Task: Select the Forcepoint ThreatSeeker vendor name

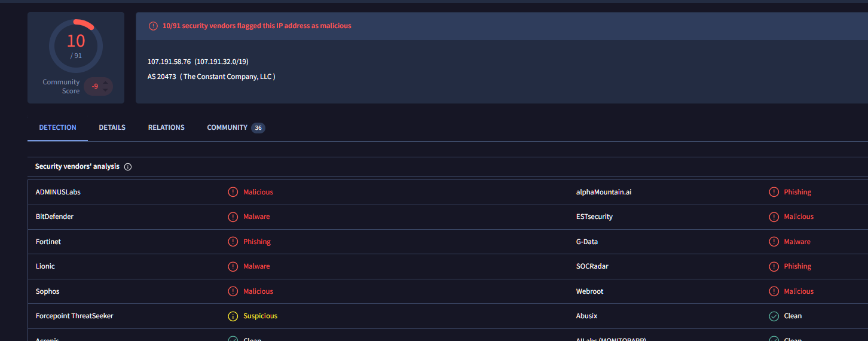Action: click(x=74, y=316)
